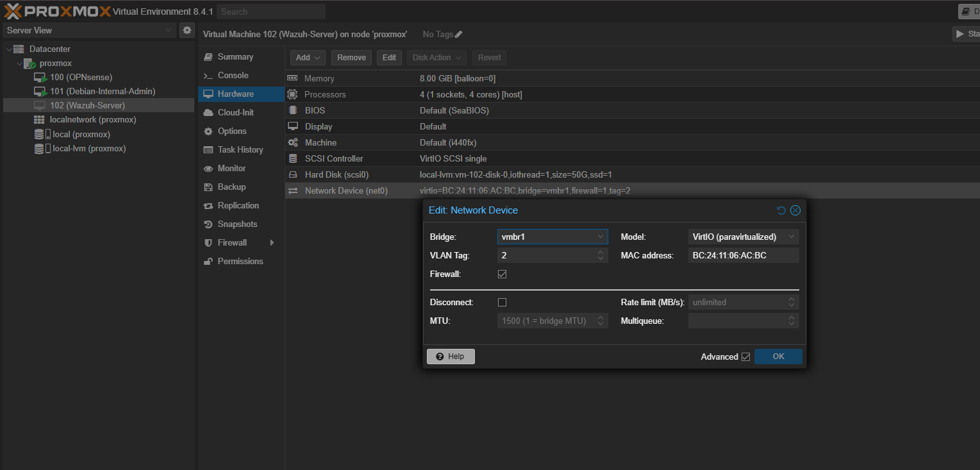Screen dimensions: 980x470
Task: Click the Server View gear settings icon
Action: pos(187,30)
